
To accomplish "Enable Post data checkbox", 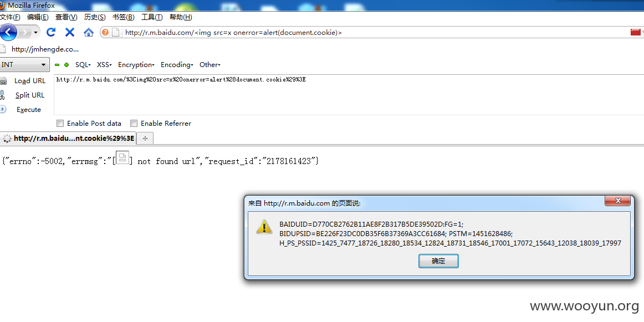I will pos(60,123).
